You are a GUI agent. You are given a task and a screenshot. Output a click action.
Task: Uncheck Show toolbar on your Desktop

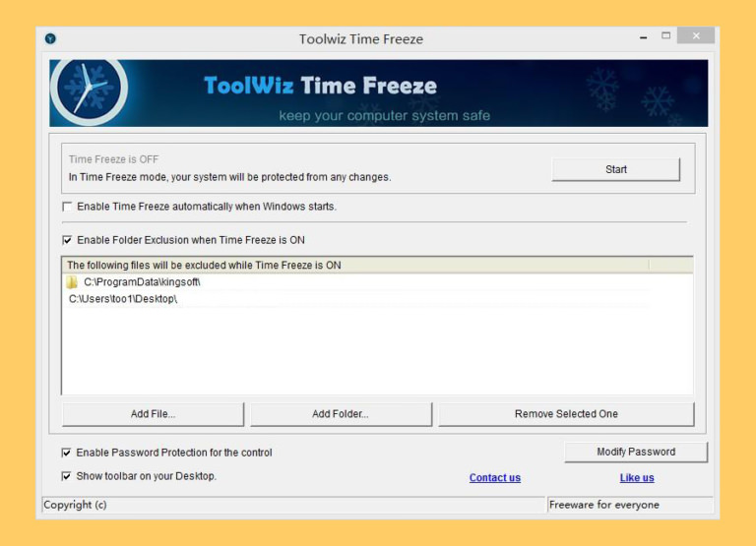tap(66, 476)
